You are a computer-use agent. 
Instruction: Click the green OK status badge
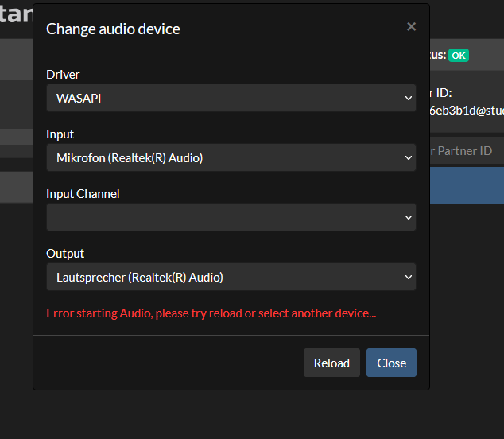click(x=459, y=56)
